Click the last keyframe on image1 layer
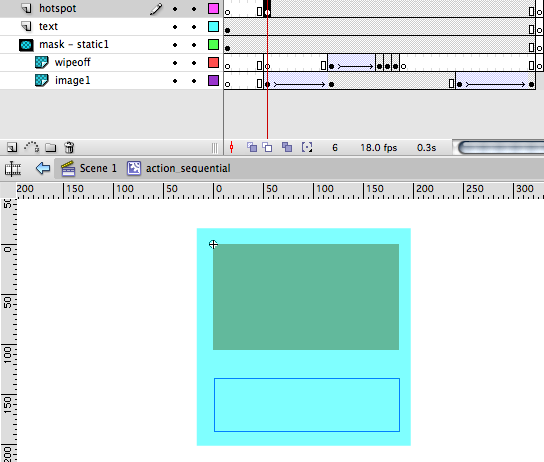 coord(531,84)
